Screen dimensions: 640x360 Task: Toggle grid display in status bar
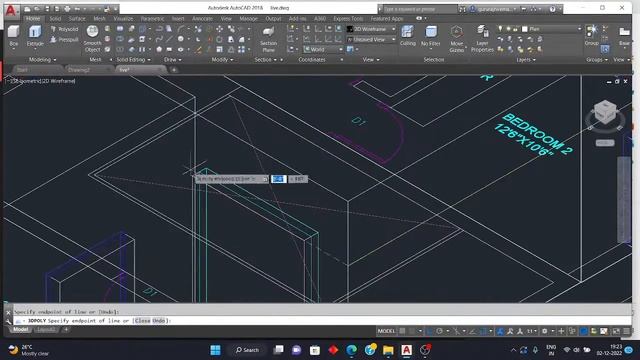(402, 331)
